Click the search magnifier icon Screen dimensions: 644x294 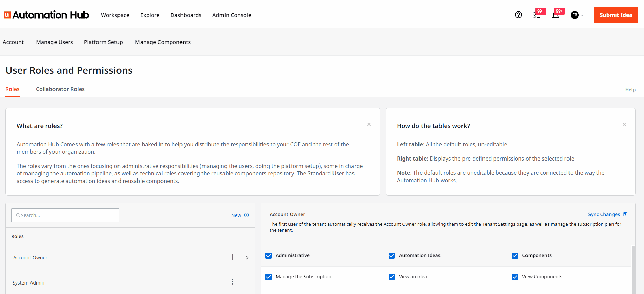18,215
